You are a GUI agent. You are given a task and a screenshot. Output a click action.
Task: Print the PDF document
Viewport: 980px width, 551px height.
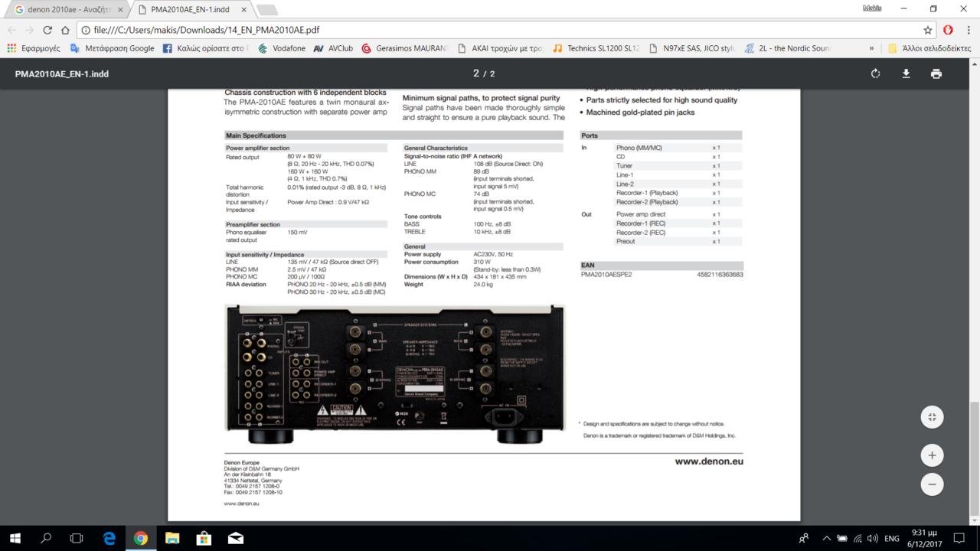(x=936, y=73)
